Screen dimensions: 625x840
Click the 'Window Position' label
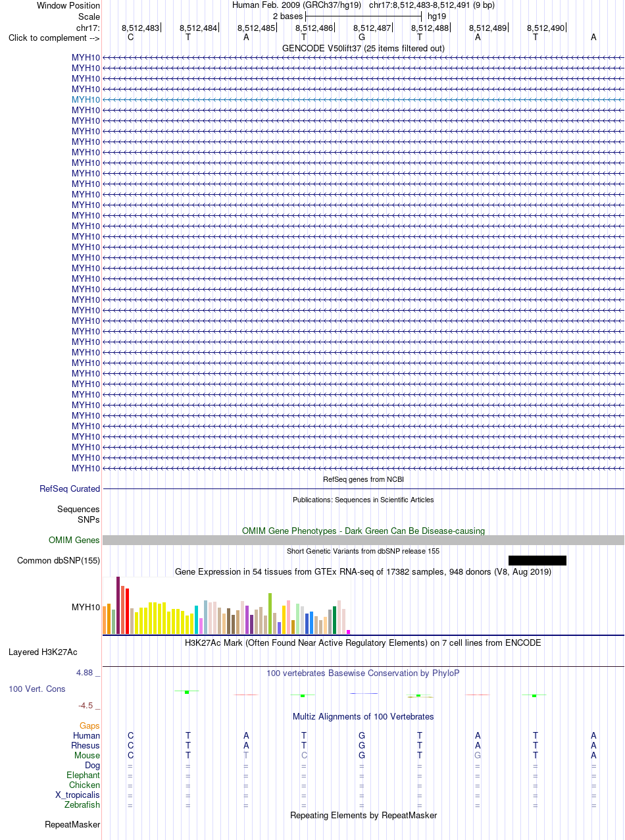click(68, 5)
